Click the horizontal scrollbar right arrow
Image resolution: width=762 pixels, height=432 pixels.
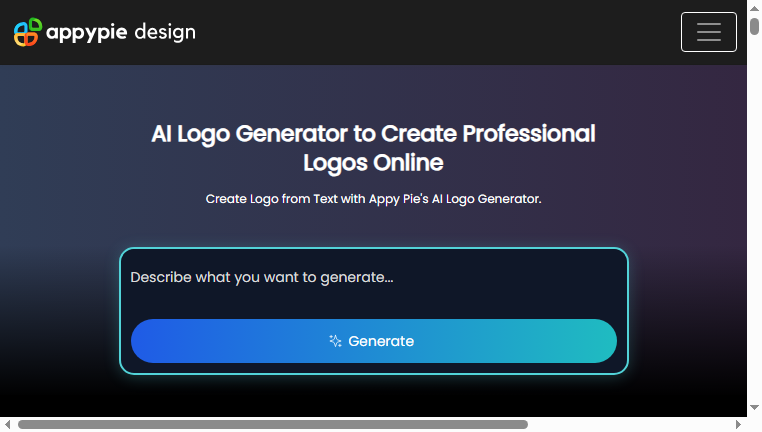click(x=738, y=424)
